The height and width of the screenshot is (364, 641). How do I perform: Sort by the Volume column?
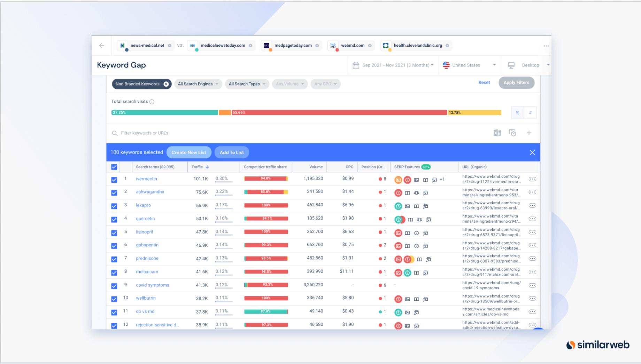click(316, 167)
